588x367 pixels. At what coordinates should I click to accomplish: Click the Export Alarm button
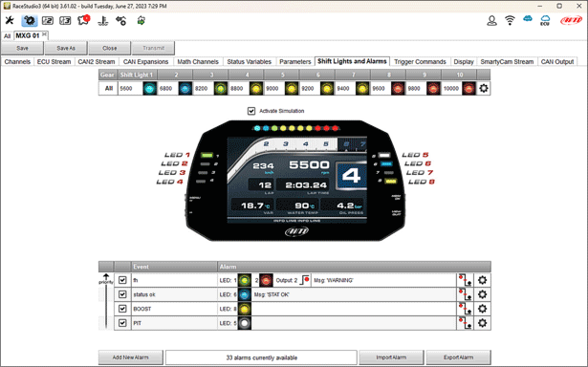click(458, 357)
